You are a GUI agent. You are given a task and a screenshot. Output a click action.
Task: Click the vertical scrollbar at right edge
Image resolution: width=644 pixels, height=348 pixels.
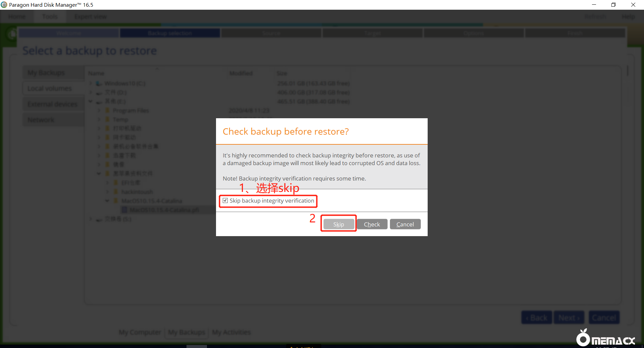coord(627,71)
